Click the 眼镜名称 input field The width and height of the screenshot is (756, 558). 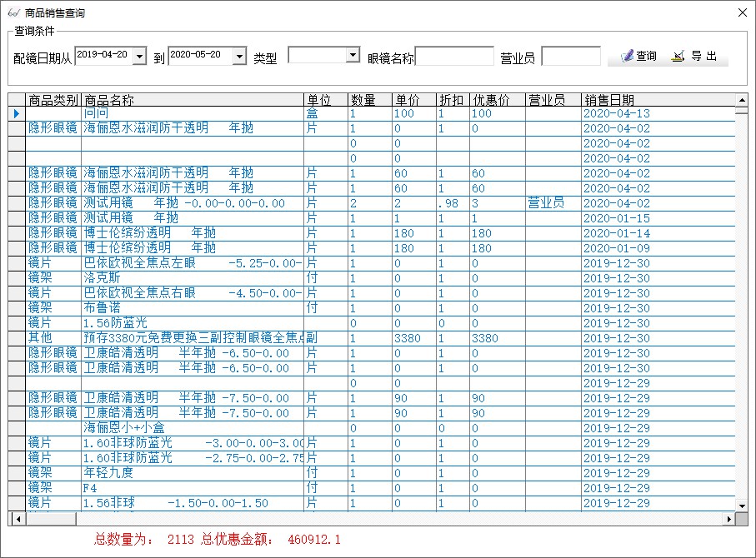click(454, 57)
